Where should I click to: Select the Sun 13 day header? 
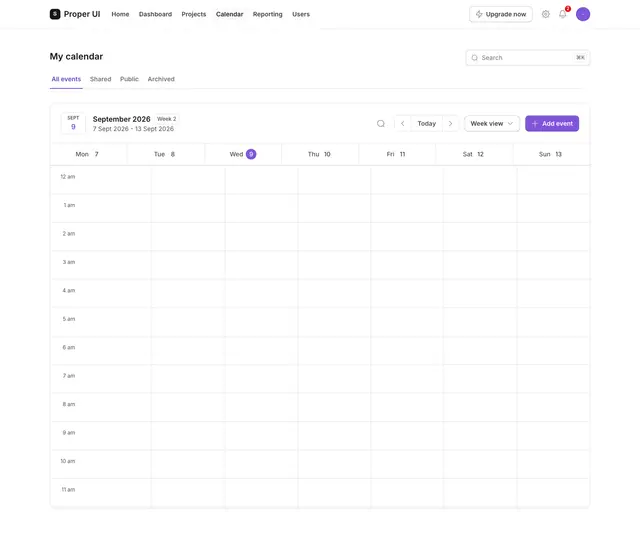(550, 154)
